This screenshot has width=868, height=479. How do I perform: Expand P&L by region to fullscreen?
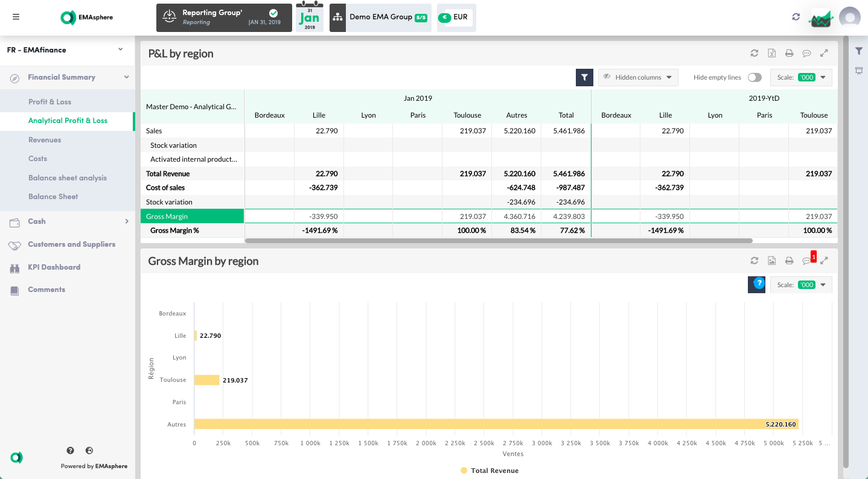click(824, 53)
